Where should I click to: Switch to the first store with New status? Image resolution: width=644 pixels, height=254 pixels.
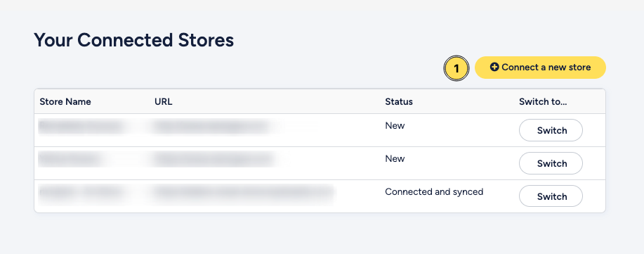551,130
